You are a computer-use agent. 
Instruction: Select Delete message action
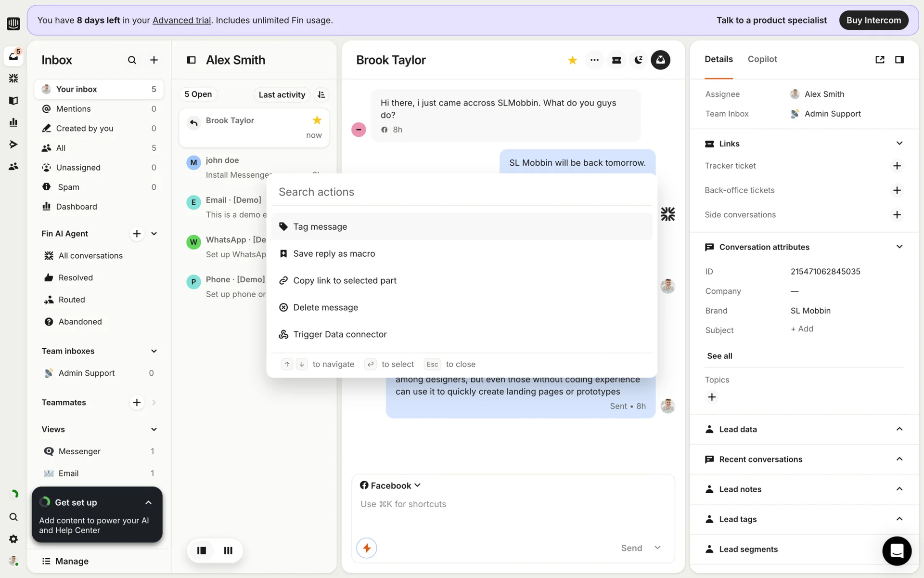click(326, 307)
